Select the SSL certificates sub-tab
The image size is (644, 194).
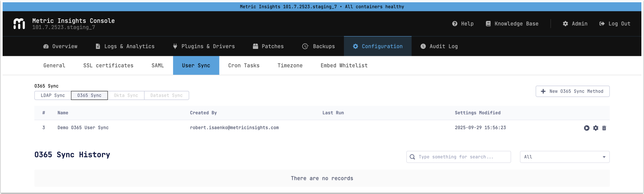108,66
